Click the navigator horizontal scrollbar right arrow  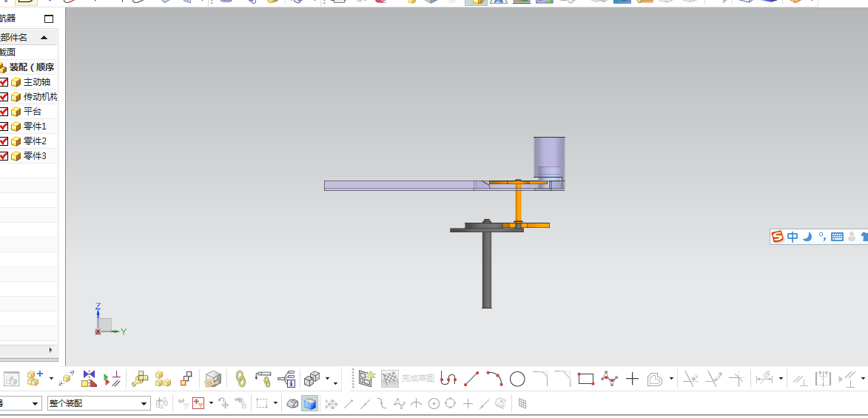pyautogui.click(x=51, y=351)
